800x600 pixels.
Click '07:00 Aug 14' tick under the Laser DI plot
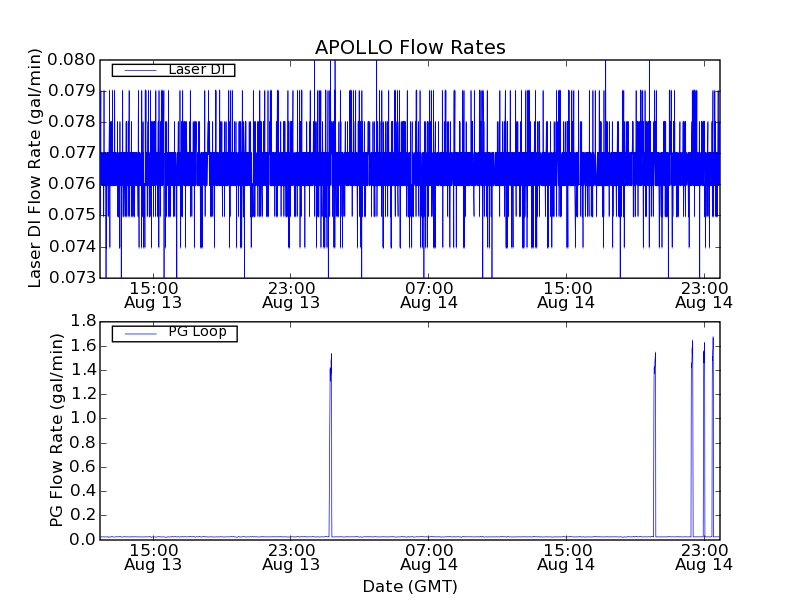click(x=428, y=294)
